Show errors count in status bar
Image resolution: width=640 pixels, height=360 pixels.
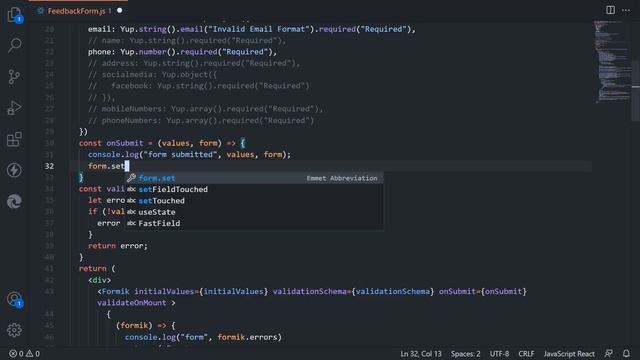click(16, 353)
